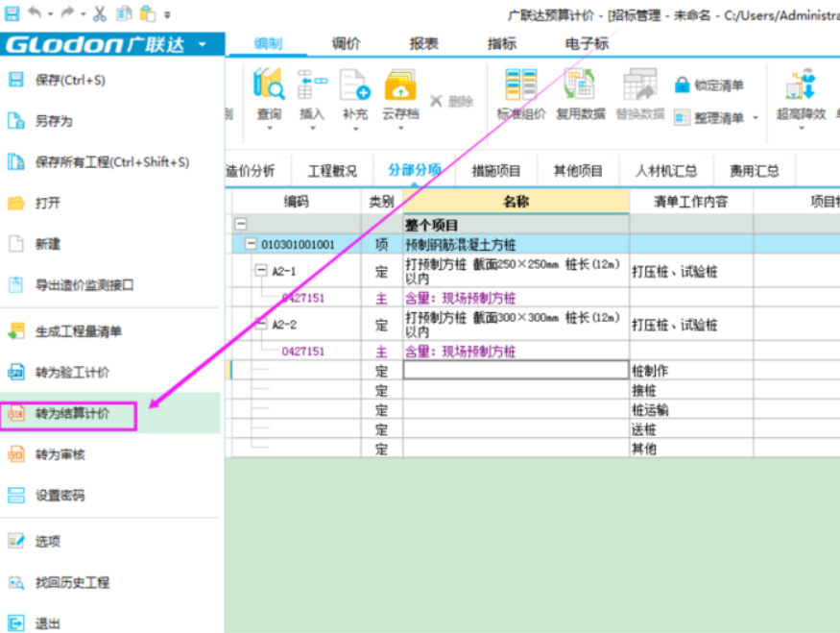The width and height of the screenshot is (840, 633).
Task: Click the save icon in quick access toolbar
Action: (x=12, y=14)
